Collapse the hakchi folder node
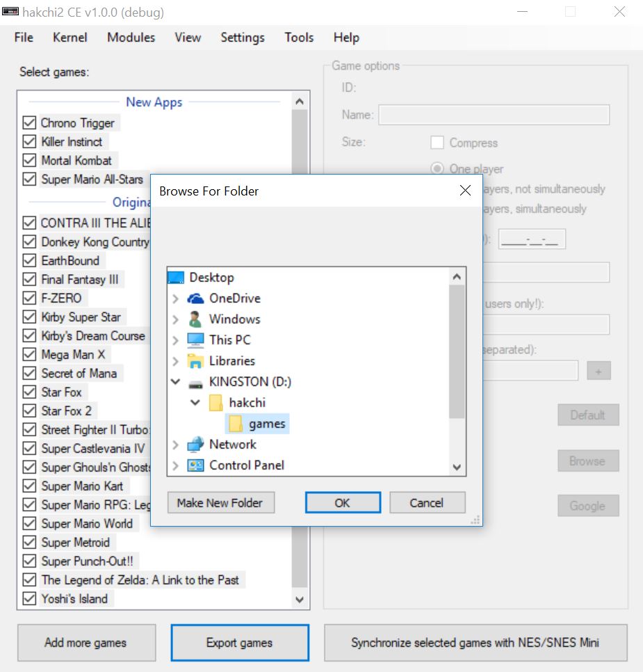This screenshot has width=643, height=672. [x=195, y=402]
